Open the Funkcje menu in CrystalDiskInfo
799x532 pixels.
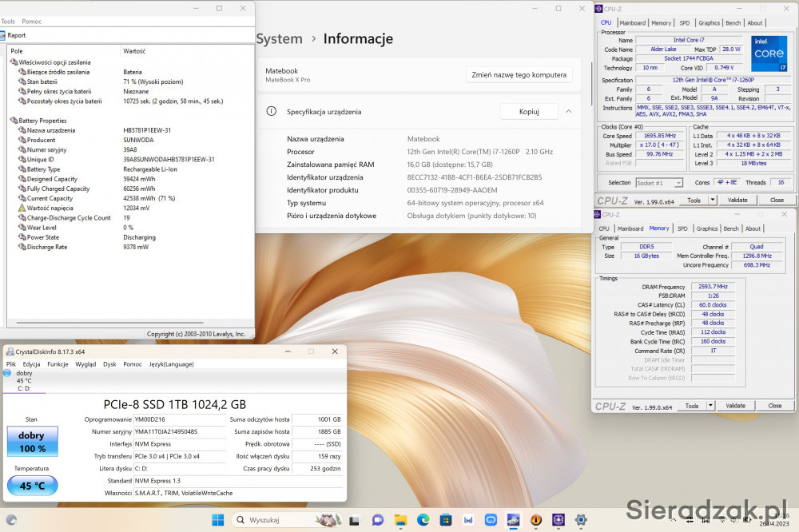click(x=58, y=364)
